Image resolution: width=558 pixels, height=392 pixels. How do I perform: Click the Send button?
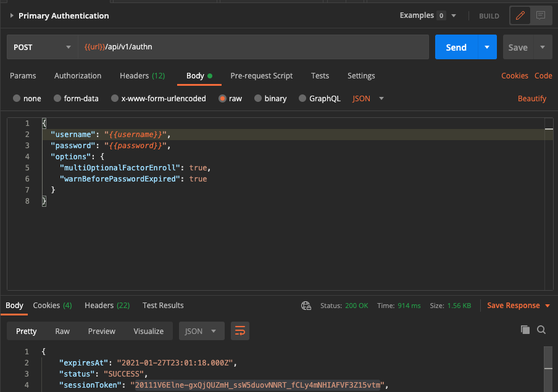[x=456, y=48]
